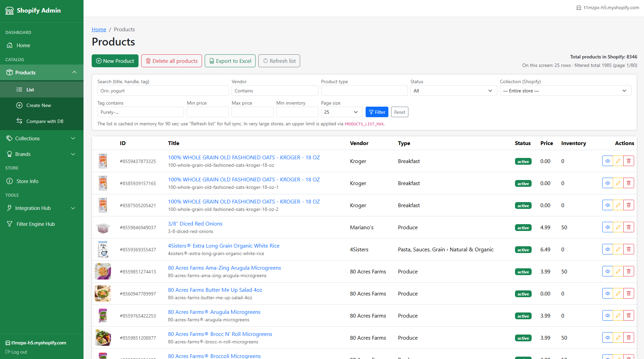The width and height of the screenshot is (644, 359).
Task: Select Create New in the sidebar
Action: point(42,105)
